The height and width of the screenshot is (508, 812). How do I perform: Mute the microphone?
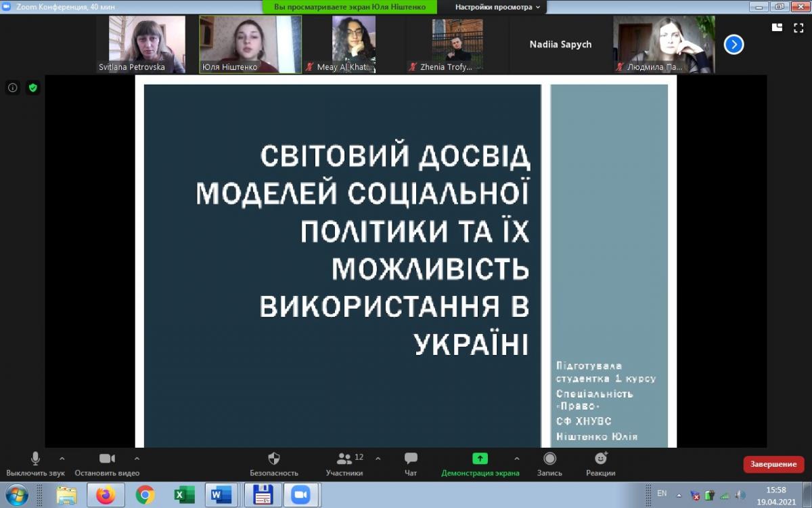[35, 459]
